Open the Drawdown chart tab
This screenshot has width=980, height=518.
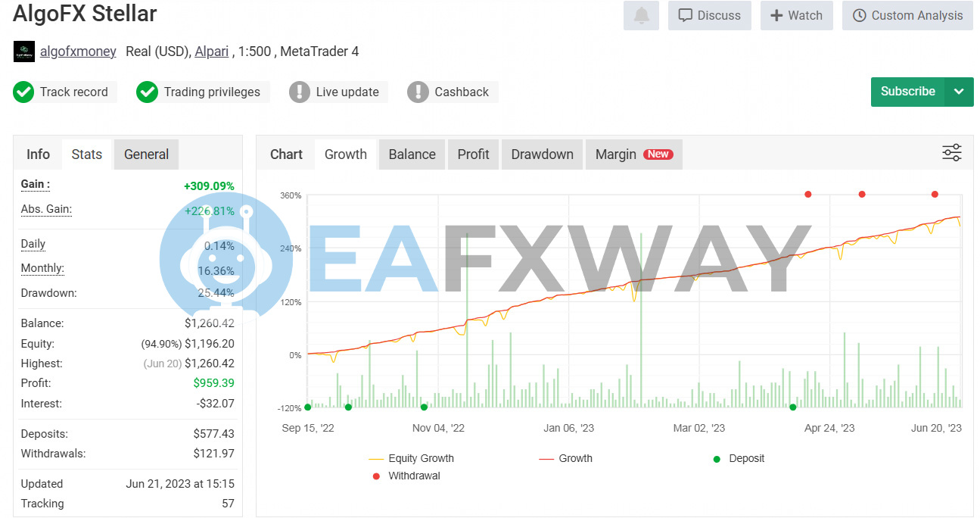click(x=543, y=154)
